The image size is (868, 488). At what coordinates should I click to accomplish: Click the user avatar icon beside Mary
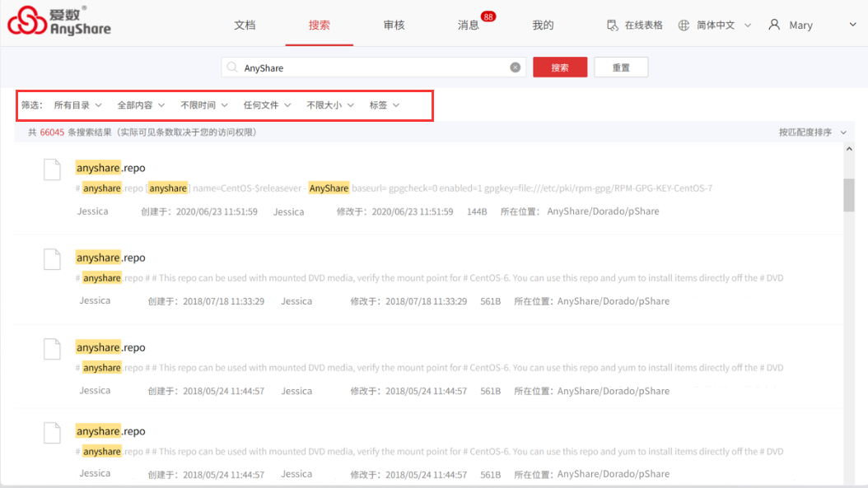[x=774, y=26]
